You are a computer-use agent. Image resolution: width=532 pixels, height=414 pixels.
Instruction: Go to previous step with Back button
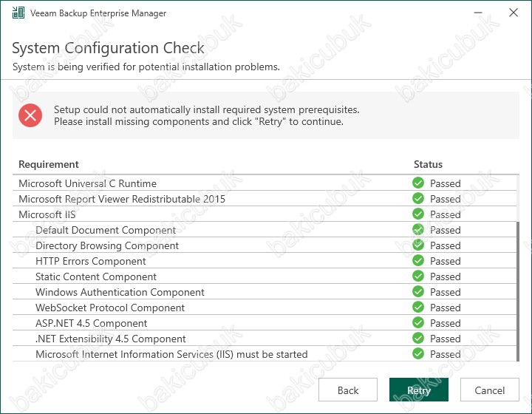coord(348,390)
